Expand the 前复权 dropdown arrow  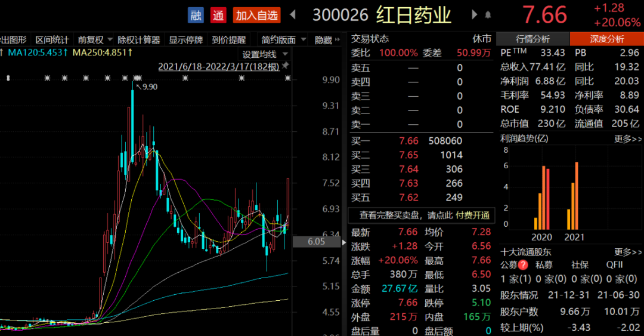pos(110,39)
